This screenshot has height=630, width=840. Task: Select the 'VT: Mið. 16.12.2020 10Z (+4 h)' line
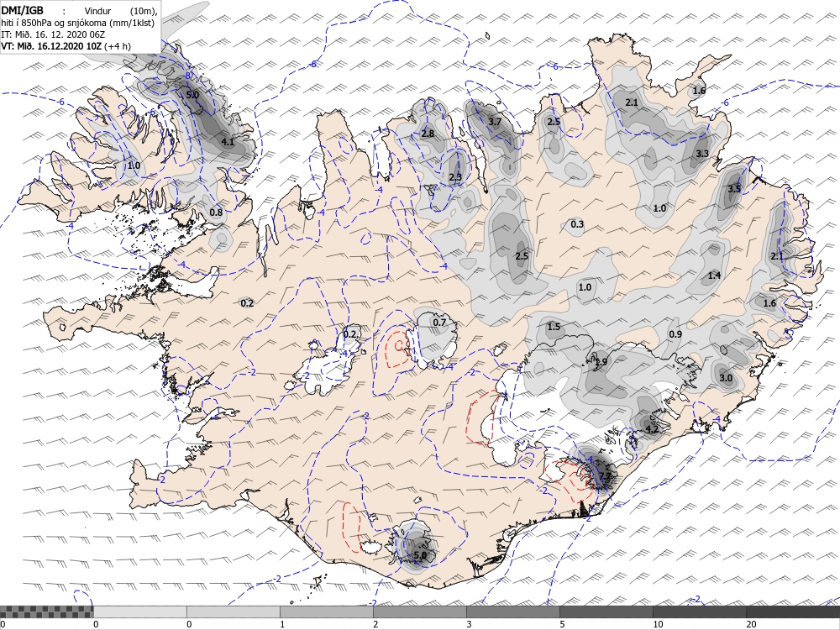(x=66, y=46)
